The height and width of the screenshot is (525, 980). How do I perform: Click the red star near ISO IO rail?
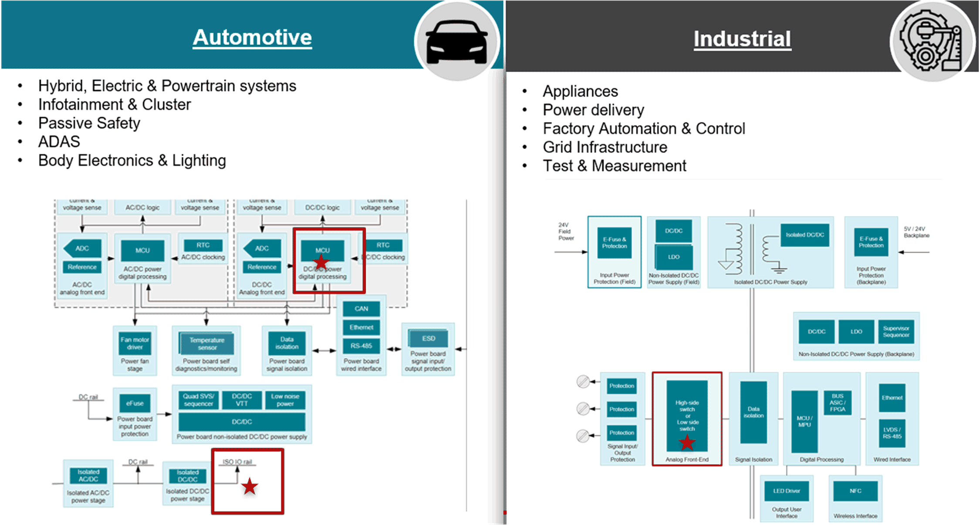250,486
